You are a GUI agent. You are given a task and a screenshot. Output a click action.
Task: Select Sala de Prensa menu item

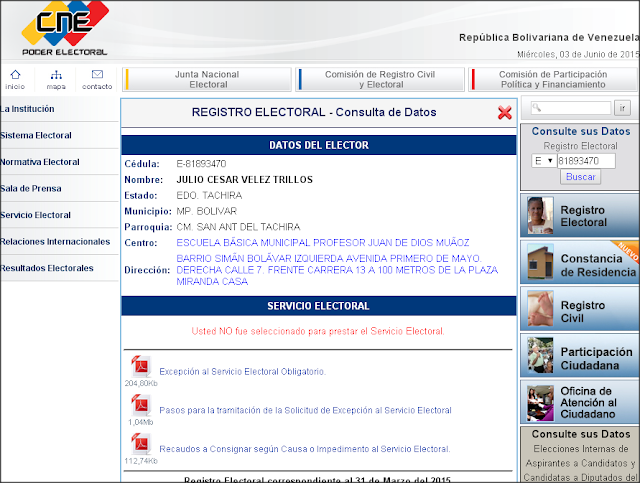pos(31,189)
